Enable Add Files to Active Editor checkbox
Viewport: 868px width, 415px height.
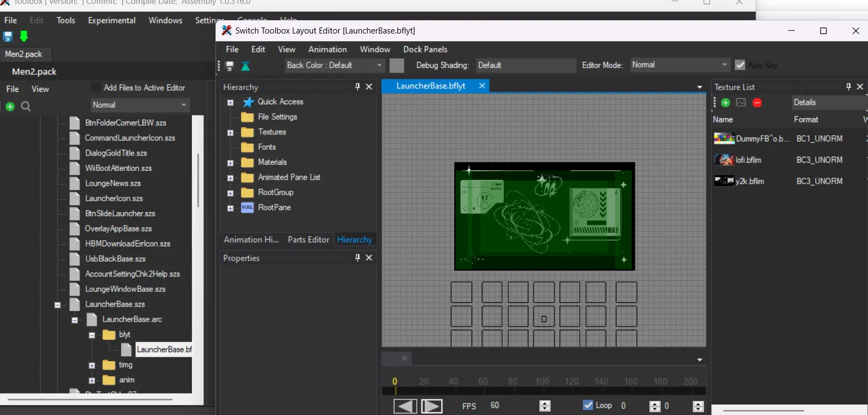[97, 88]
